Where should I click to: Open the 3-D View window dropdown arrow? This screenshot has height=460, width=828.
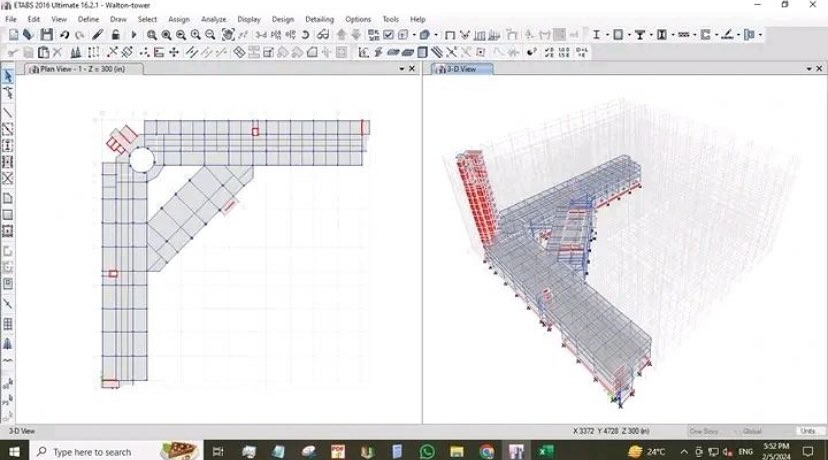point(806,69)
